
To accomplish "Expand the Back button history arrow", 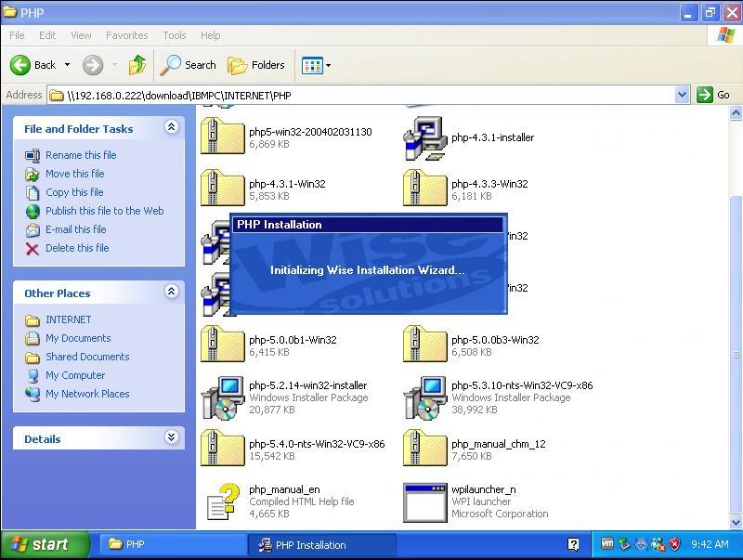I will point(67,65).
